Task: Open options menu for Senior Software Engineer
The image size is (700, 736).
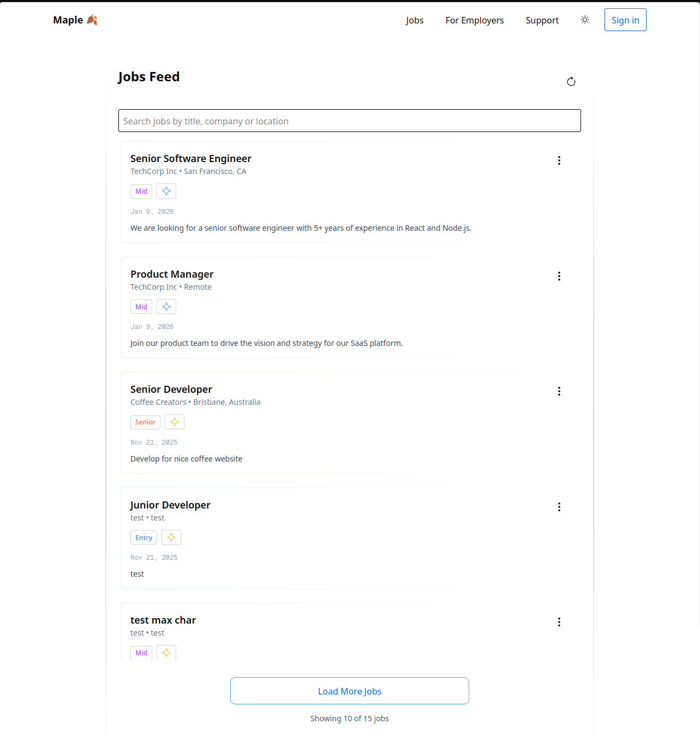Action: pos(559,160)
